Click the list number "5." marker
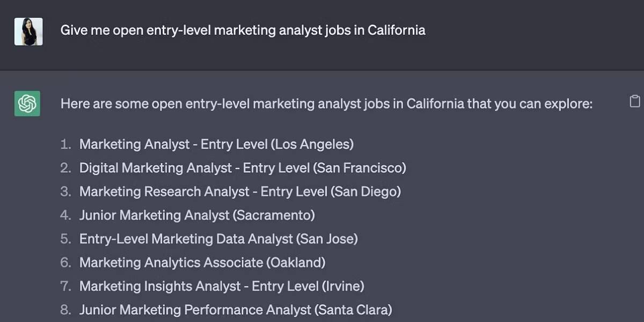Viewport: 644px width, 322px height. click(x=65, y=239)
